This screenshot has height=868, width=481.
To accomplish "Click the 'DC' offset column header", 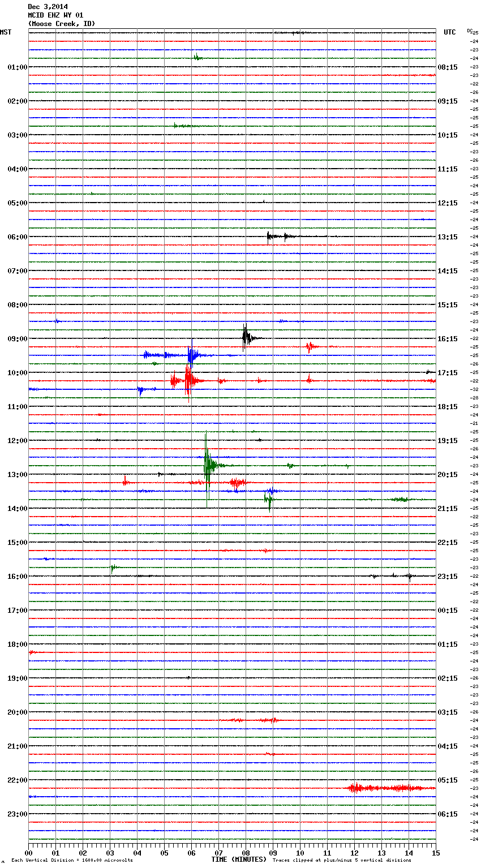I will (x=470, y=31).
